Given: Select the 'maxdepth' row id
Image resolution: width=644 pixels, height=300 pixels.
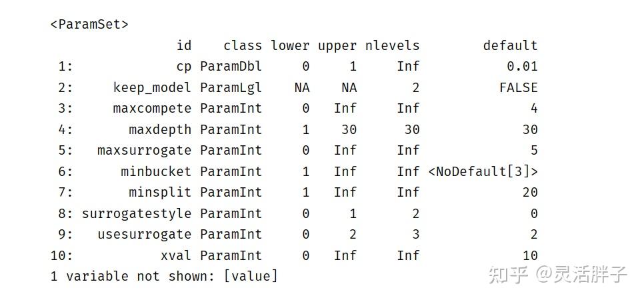Looking at the screenshot, I should [160, 129].
